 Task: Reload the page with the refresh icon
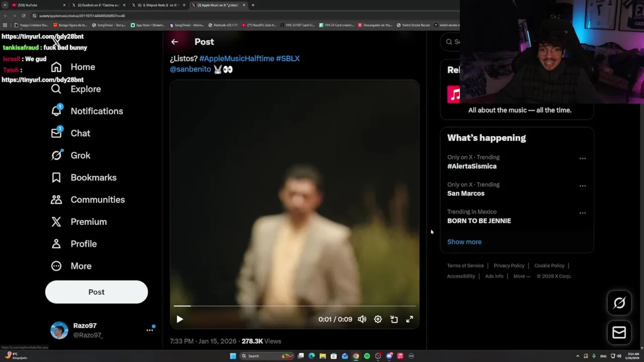pyautogui.click(x=23, y=16)
